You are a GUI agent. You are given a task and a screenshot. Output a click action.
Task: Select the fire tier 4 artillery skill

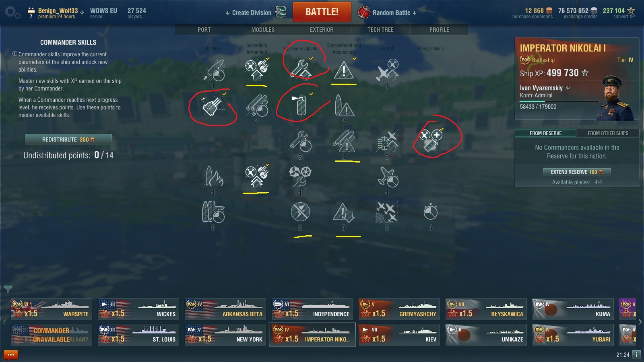tap(214, 176)
